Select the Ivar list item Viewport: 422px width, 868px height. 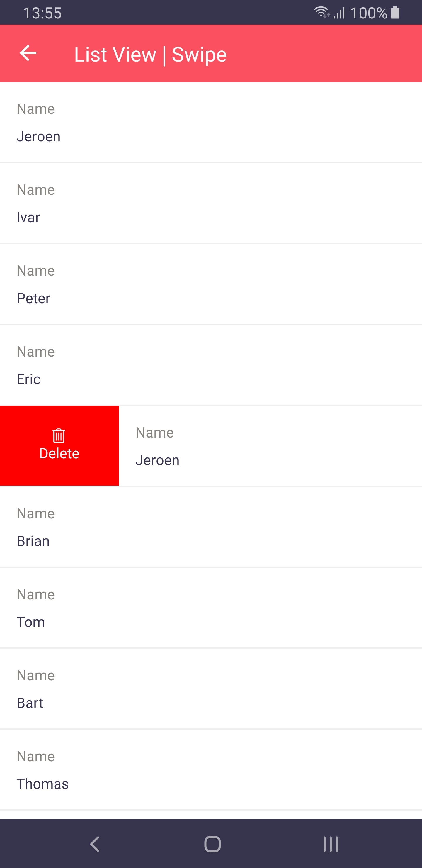click(211, 203)
